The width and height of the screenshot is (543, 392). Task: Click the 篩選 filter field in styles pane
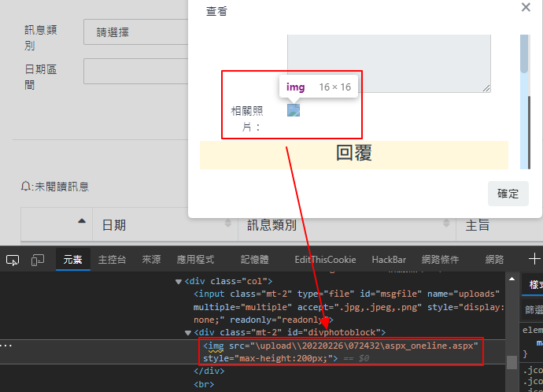pyautogui.click(x=534, y=309)
